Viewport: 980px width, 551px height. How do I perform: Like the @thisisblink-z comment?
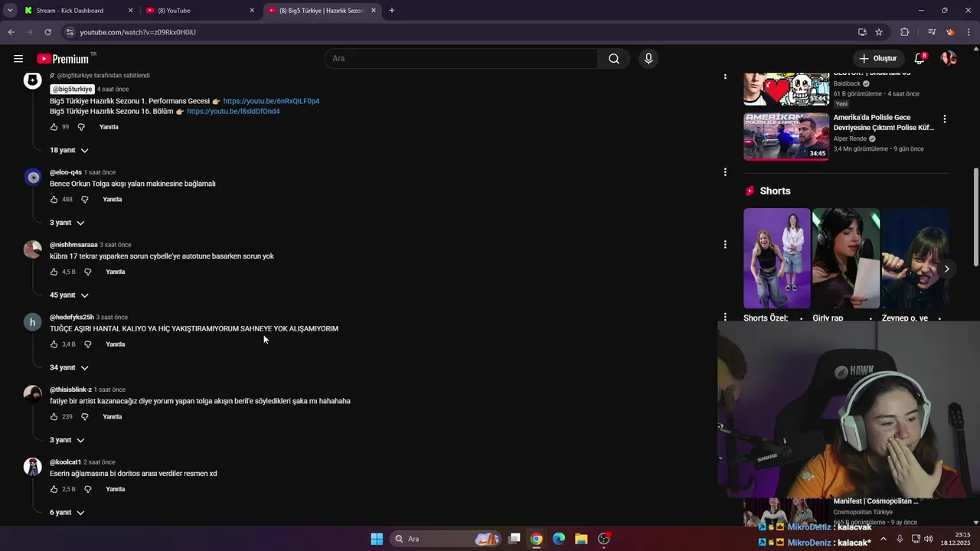point(54,417)
